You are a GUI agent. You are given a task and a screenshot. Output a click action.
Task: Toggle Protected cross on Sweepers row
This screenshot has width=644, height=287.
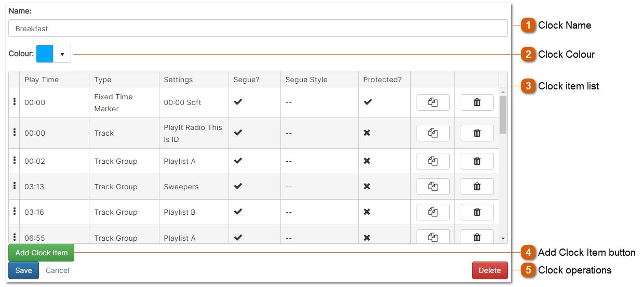click(367, 187)
